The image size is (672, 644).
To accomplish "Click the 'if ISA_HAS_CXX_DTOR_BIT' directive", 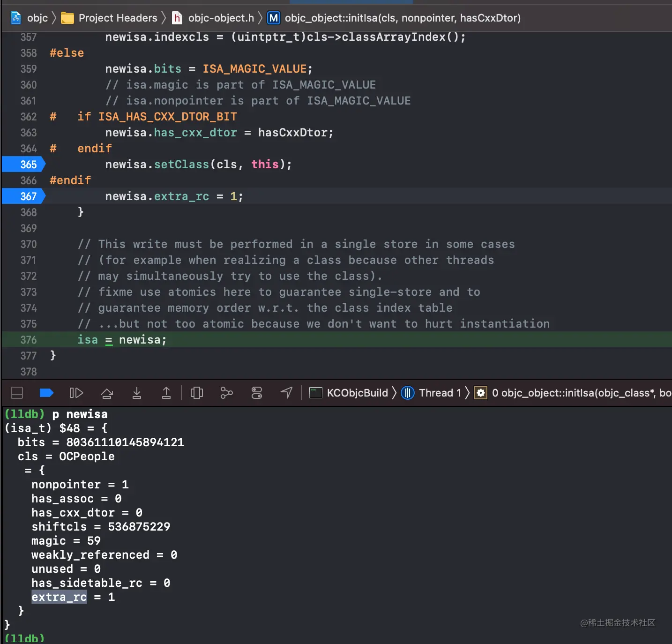I will pyautogui.click(x=157, y=117).
